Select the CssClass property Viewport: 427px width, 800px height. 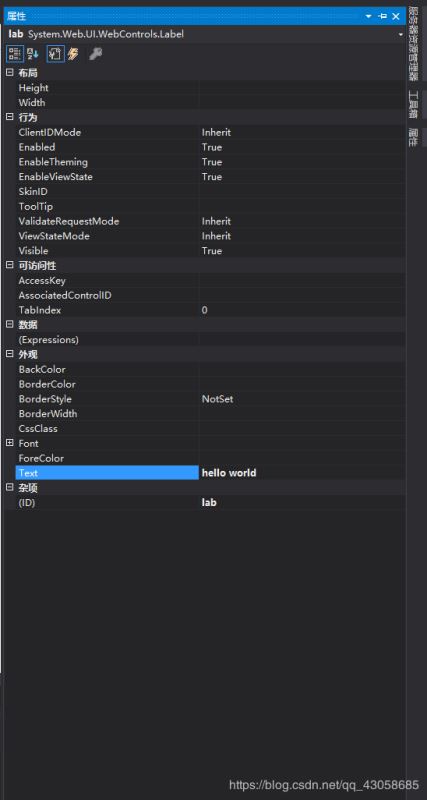pos(38,428)
